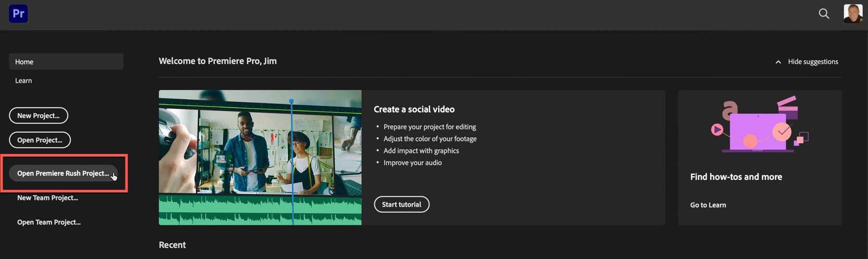Click the Premiere Pro logo icon

(x=18, y=14)
